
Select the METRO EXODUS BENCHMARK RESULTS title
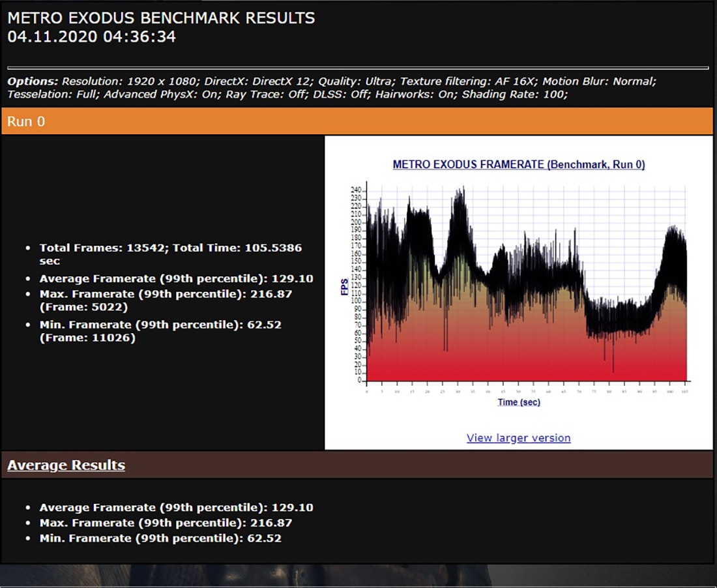click(x=161, y=18)
